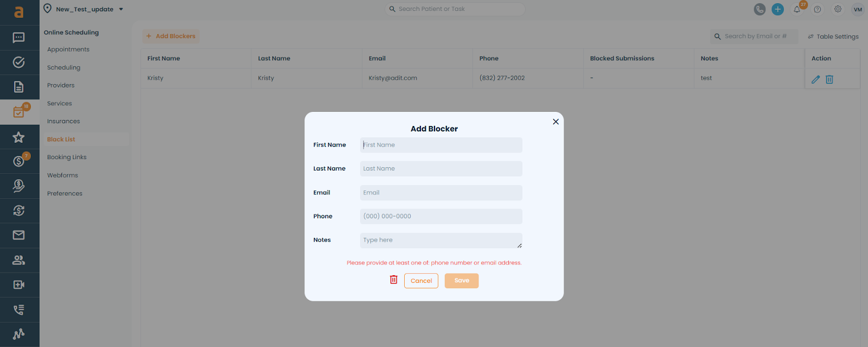
Task: Open the settings gear icon
Action: point(838,9)
